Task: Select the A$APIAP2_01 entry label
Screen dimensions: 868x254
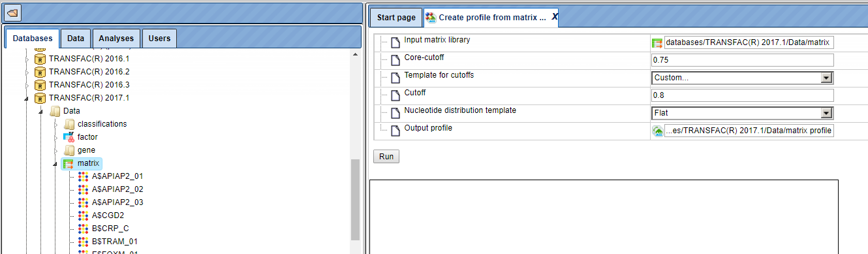Action: tap(117, 176)
